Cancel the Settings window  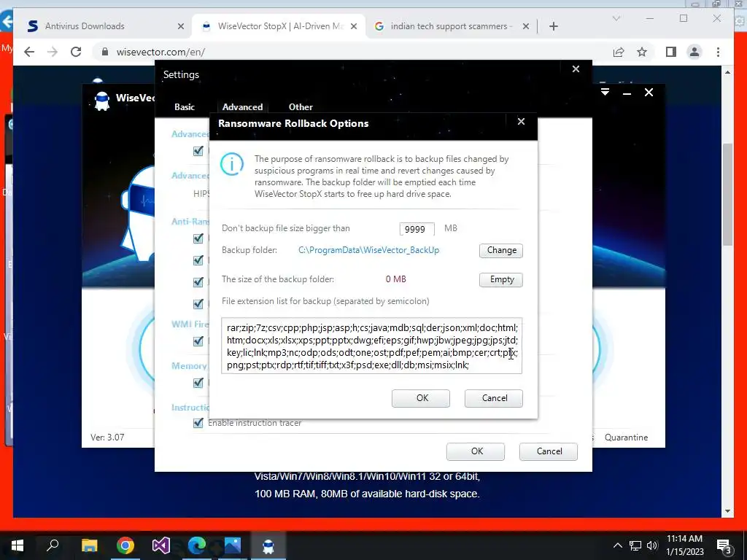(x=549, y=451)
